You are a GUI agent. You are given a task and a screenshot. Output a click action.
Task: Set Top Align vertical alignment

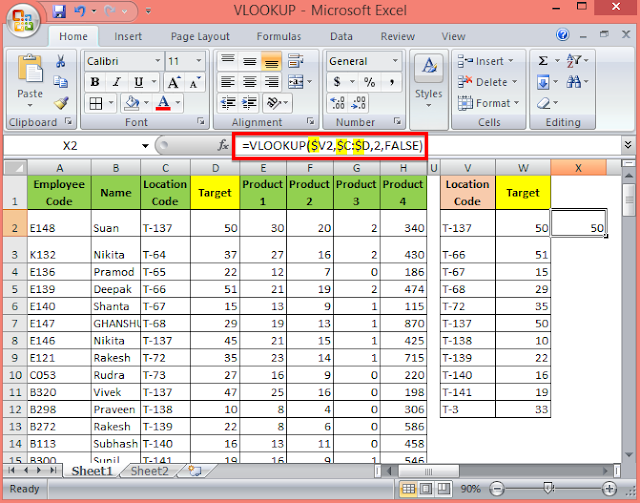click(x=227, y=61)
